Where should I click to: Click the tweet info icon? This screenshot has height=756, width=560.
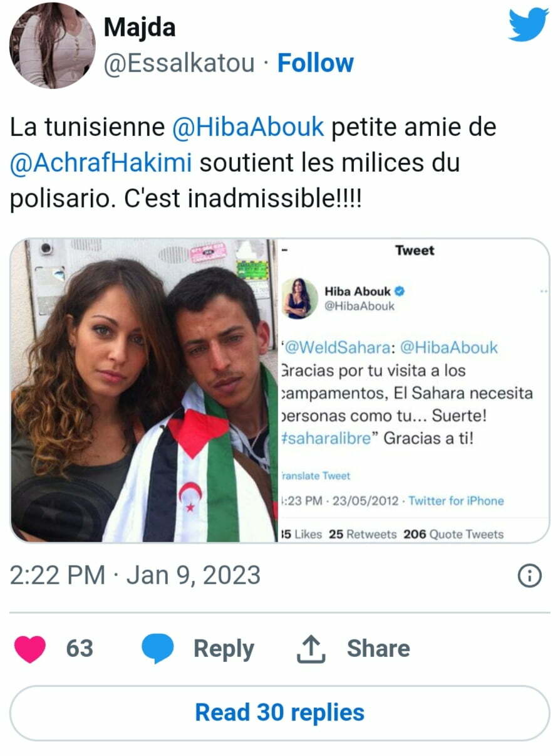(x=530, y=575)
